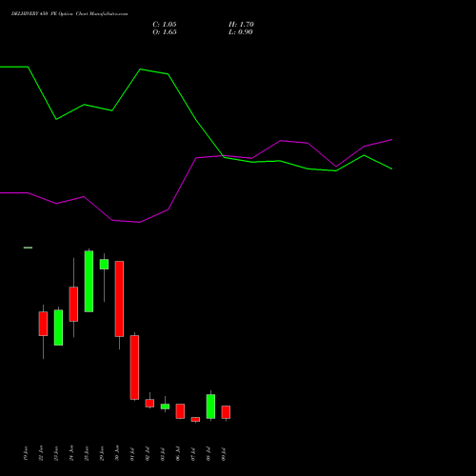Select the red candlestick for 06 Jul
This screenshot has width=476, height=476.
(x=180, y=411)
